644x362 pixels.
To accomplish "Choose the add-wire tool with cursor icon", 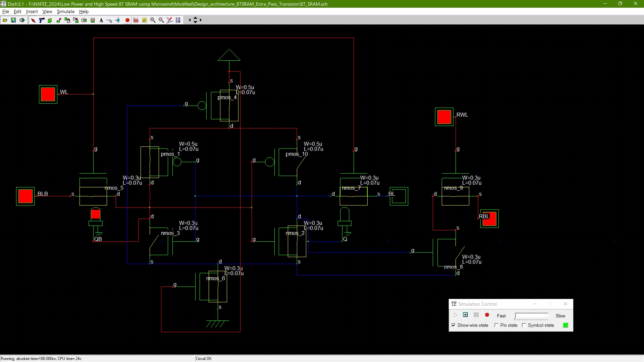I will (109, 20).
